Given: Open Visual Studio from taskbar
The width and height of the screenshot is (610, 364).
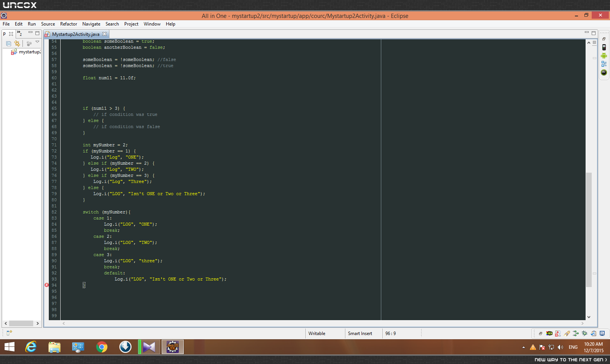Looking at the screenshot, I should click(149, 347).
